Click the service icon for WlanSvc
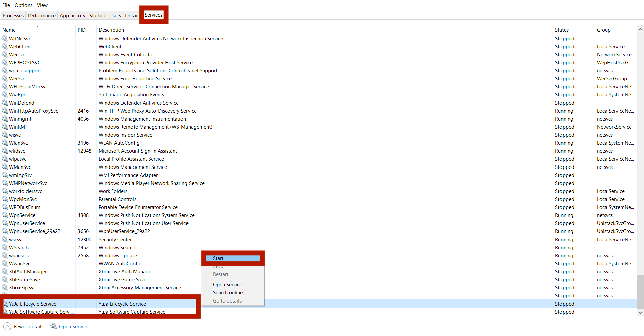 point(5,143)
